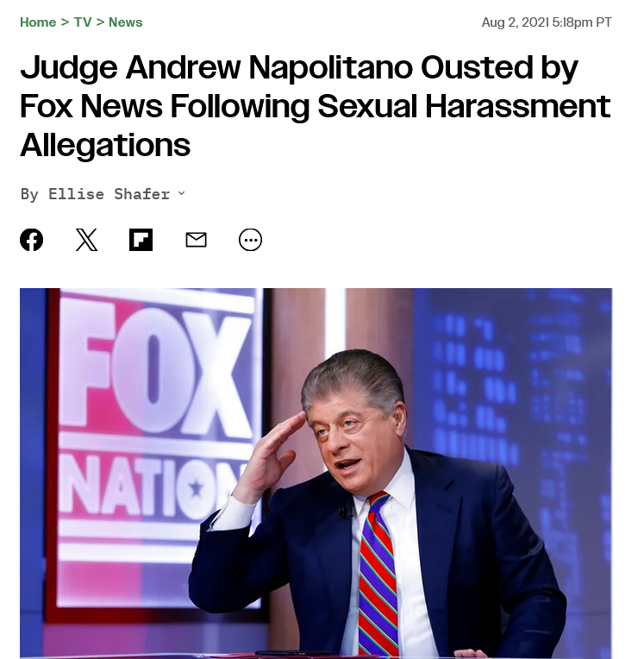Image resolution: width=644 pixels, height=659 pixels.
Task: Click the "By" byline label
Action: 29,194
